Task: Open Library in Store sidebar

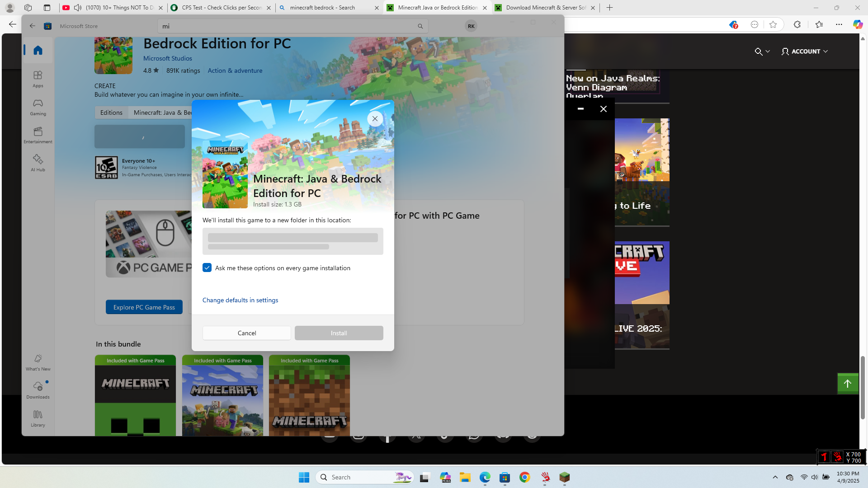Action: click(x=38, y=418)
